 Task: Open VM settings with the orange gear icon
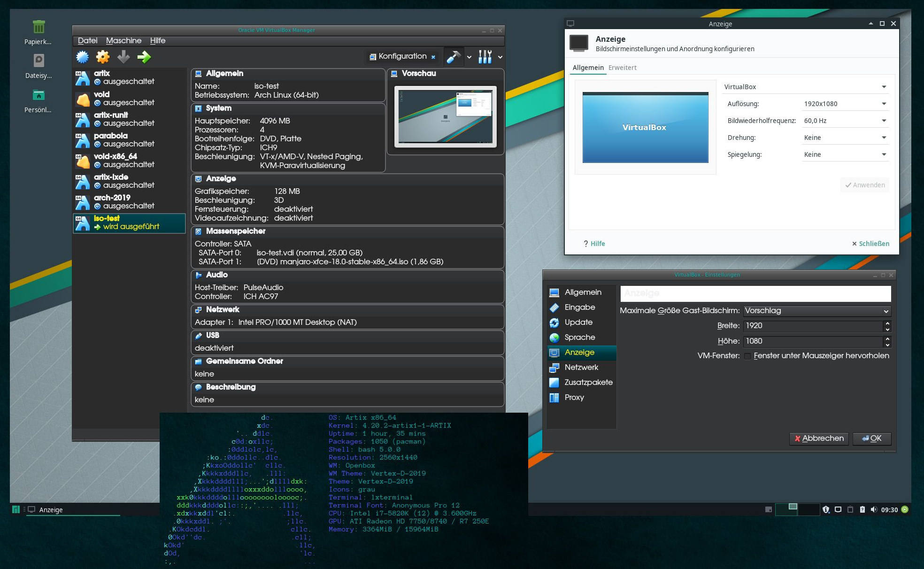(103, 57)
